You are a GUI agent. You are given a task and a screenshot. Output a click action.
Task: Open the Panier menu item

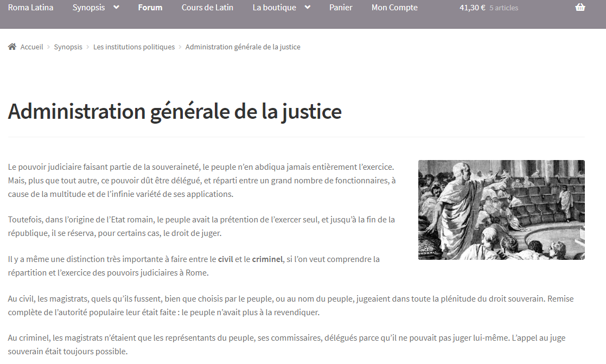[x=341, y=8]
